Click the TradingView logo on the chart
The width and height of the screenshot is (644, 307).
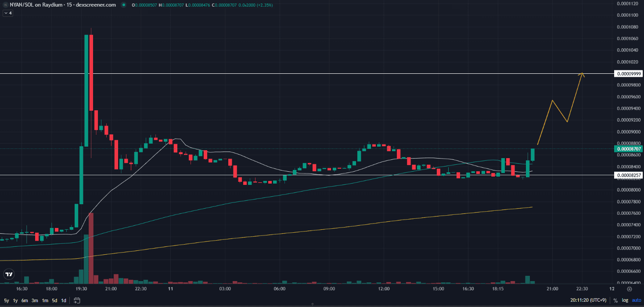coord(8,274)
